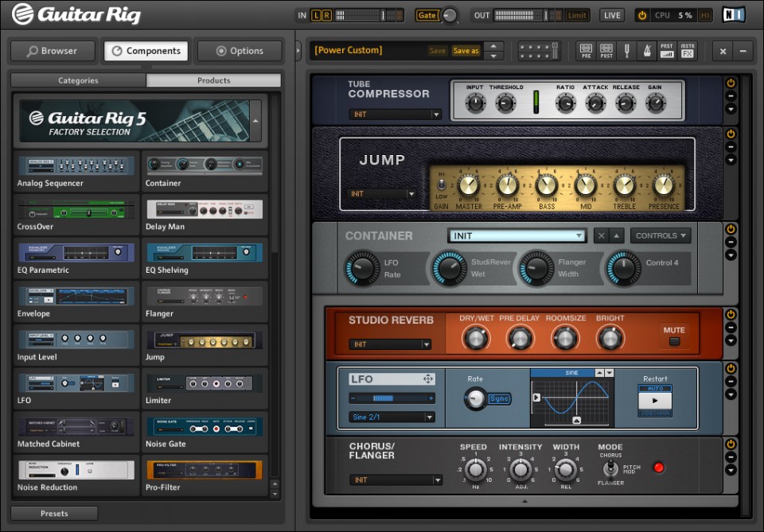
Task: Open the Container INIT preset combo box
Action: [516, 235]
